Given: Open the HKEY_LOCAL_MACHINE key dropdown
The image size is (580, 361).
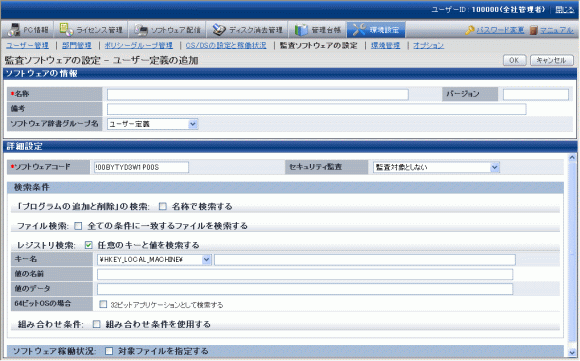Looking at the screenshot, I should (154, 260).
